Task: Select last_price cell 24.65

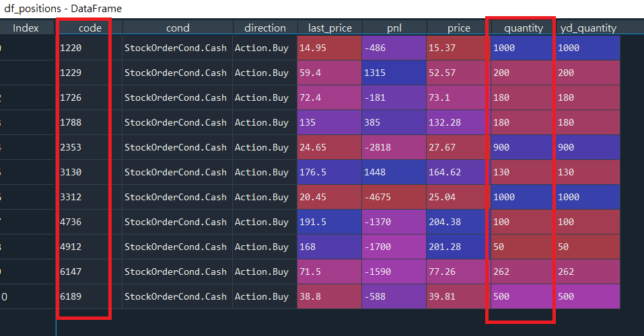Action: (329, 147)
